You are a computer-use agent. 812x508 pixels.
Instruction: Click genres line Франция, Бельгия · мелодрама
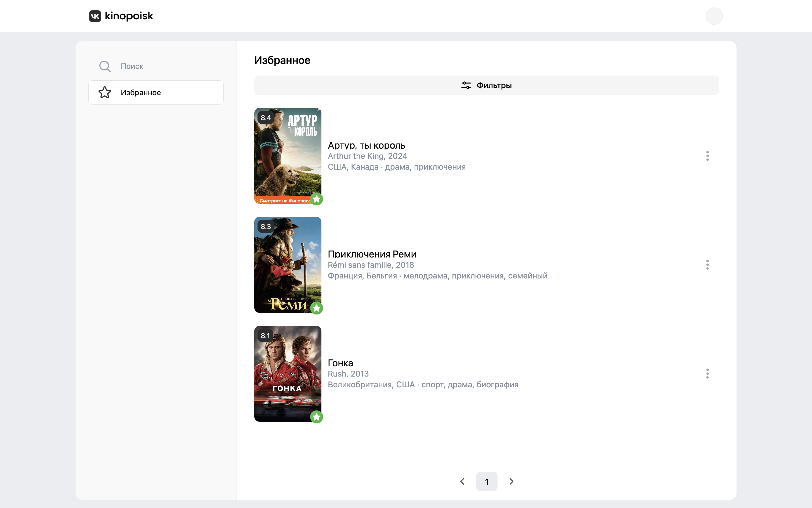tap(437, 276)
